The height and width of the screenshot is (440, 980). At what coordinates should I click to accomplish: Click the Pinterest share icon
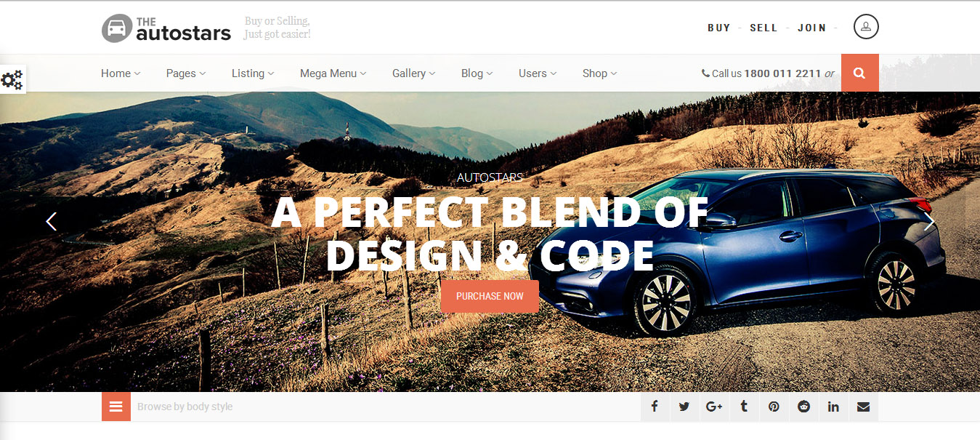tap(774, 407)
